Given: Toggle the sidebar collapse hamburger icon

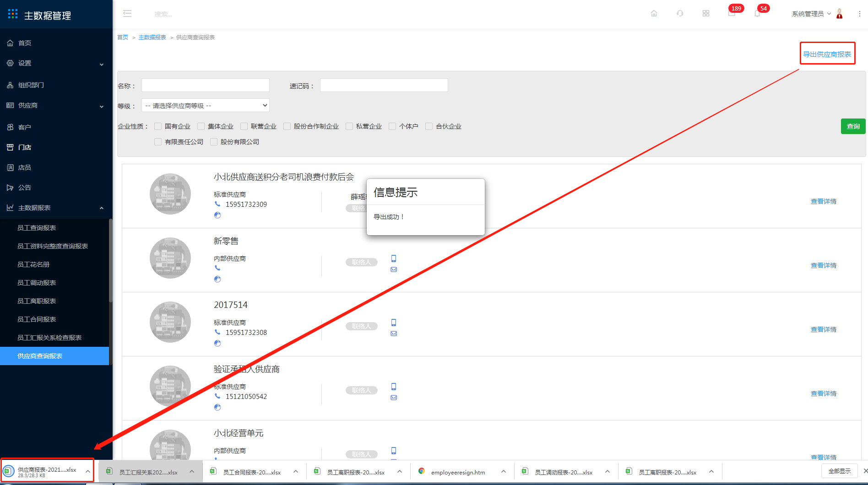Looking at the screenshot, I should pyautogui.click(x=127, y=14).
